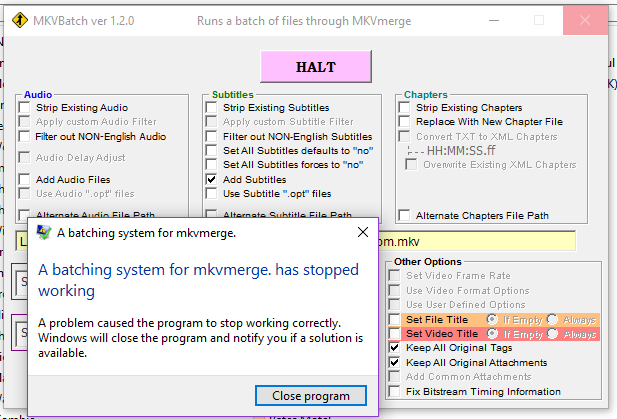
Task: Click the Audio group label
Action: [38, 94]
